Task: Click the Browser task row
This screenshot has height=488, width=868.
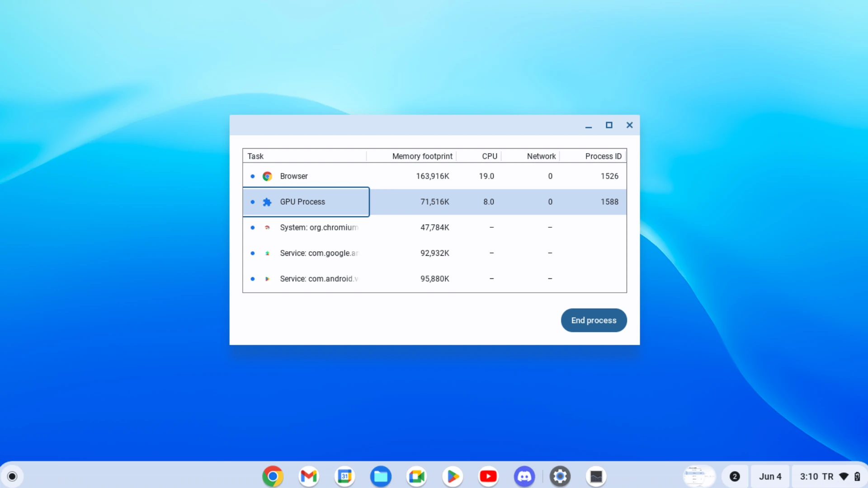Action: pos(434,176)
